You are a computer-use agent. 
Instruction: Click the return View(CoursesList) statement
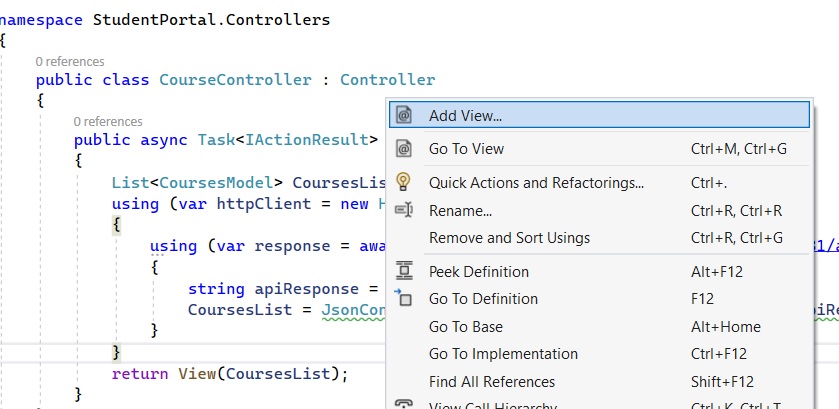(230, 373)
